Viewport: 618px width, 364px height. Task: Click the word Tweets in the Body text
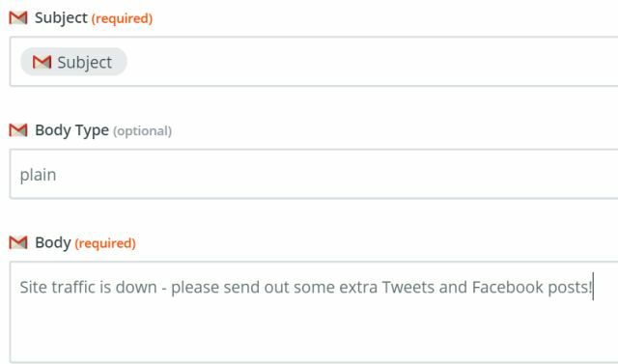point(407,287)
